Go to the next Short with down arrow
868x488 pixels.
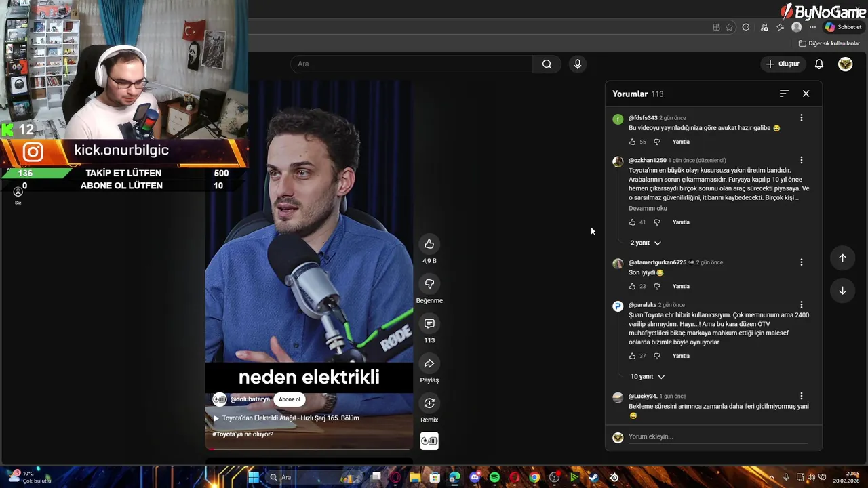(x=842, y=291)
